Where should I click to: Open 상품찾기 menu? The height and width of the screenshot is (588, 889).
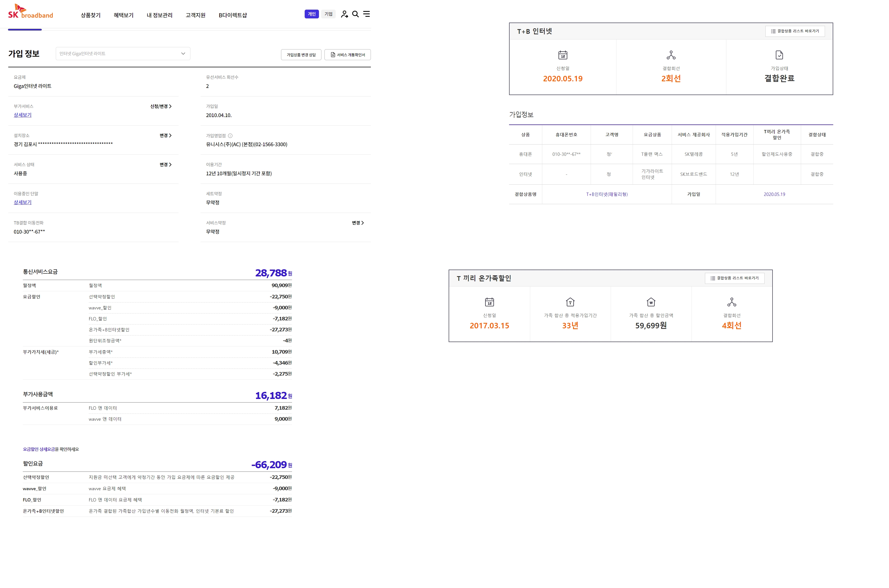pos(90,15)
